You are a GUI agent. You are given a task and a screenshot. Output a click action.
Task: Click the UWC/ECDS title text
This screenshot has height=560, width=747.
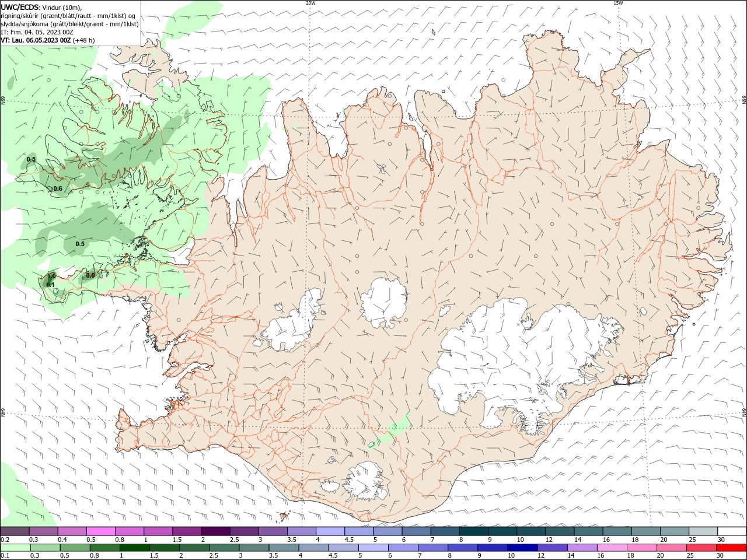tap(20, 7)
